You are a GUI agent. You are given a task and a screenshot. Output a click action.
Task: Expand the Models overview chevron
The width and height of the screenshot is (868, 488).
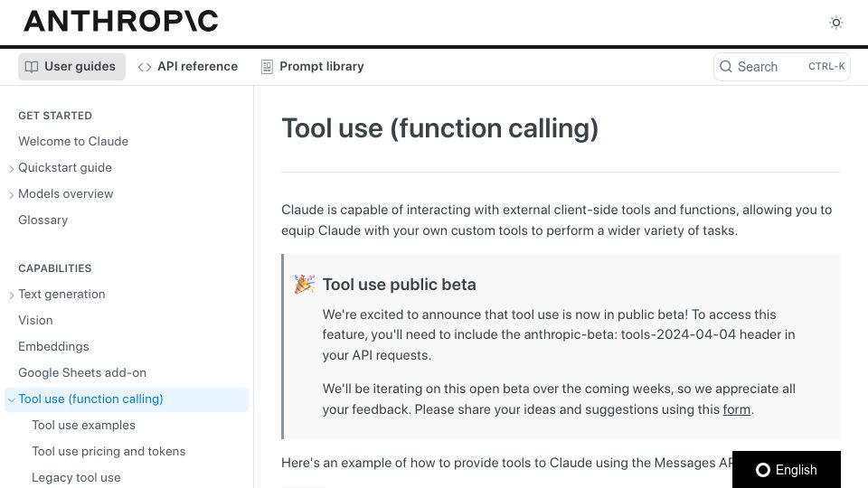tap(11, 195)
